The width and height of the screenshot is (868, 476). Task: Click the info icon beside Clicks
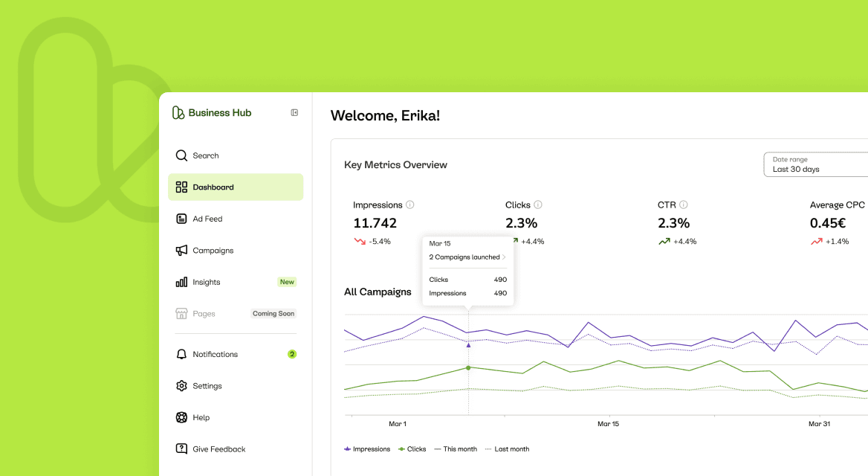pyautogui.click(x=538, y=205)
